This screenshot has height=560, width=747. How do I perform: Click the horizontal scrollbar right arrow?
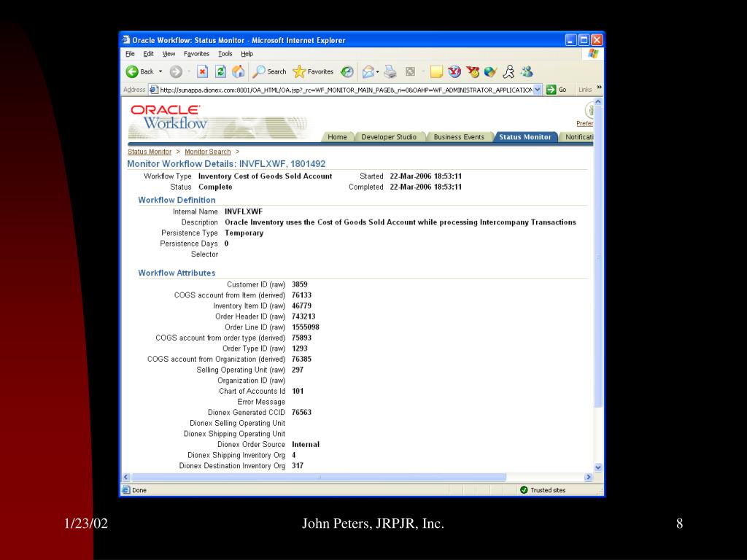pos(589,477)
